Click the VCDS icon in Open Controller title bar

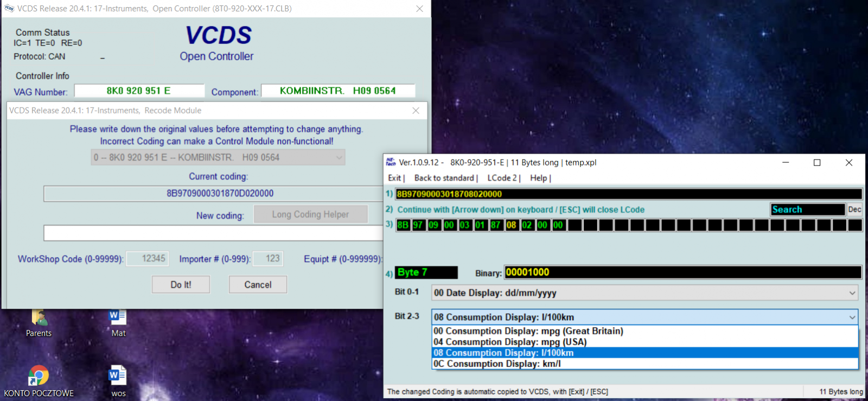[x=9, y=9]
